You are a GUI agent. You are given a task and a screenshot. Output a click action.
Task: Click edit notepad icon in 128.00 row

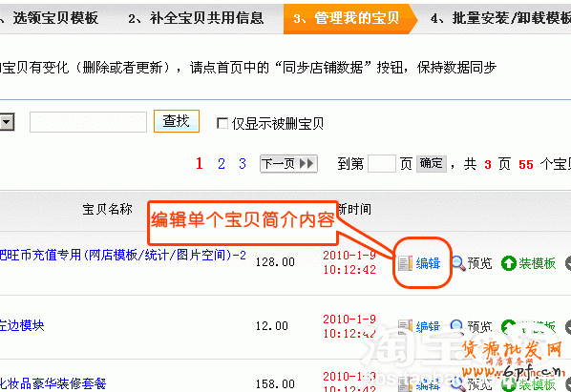[x=405, y=263]
